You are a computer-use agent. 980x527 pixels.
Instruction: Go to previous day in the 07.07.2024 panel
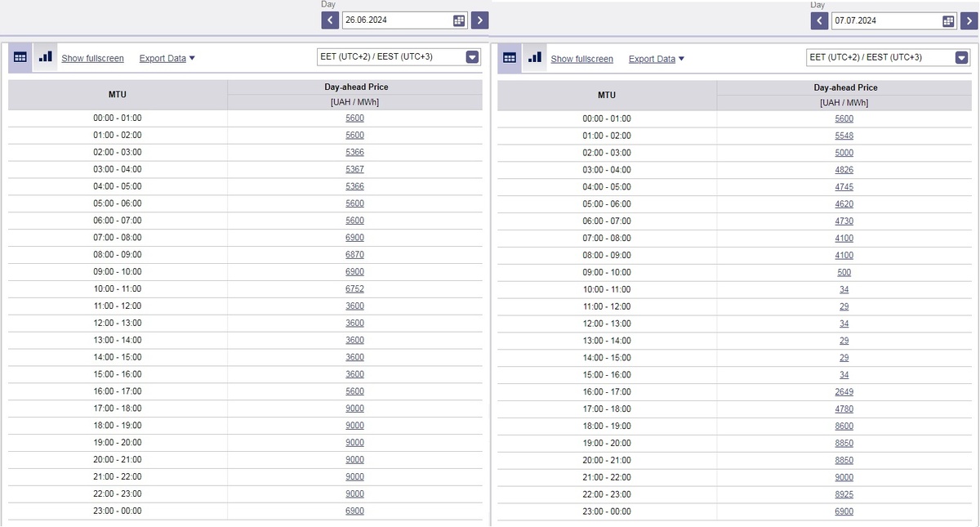pyautogui.click(x=820, y=21)
